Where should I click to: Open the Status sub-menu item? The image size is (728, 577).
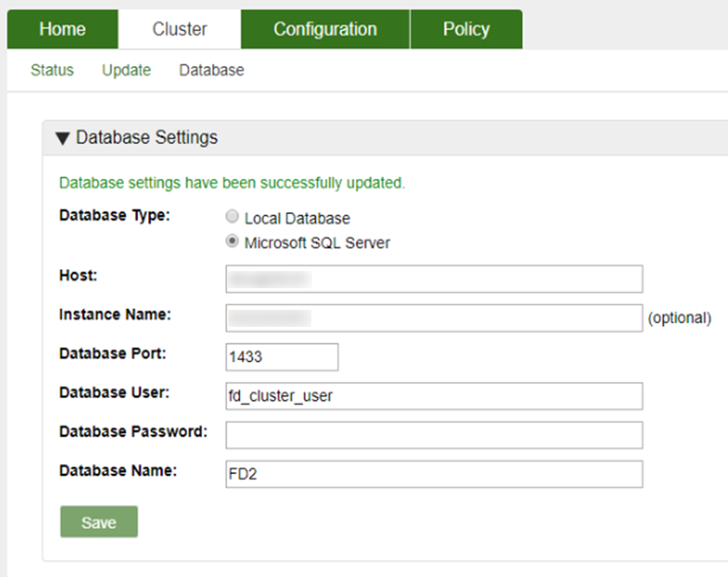[51, 70]
